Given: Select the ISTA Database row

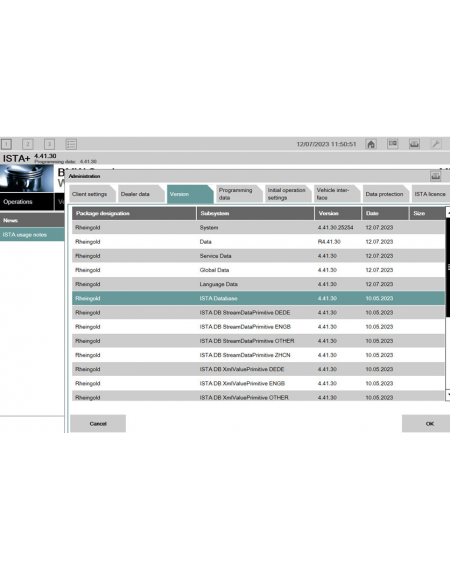Looking at the screenshot, I should 258,298.
